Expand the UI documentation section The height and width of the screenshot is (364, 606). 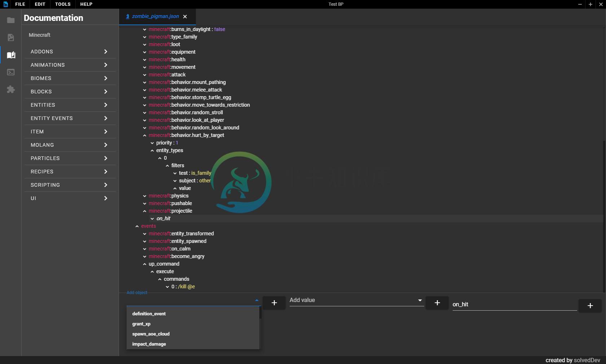pyautogui.click(x=70, y=198)
